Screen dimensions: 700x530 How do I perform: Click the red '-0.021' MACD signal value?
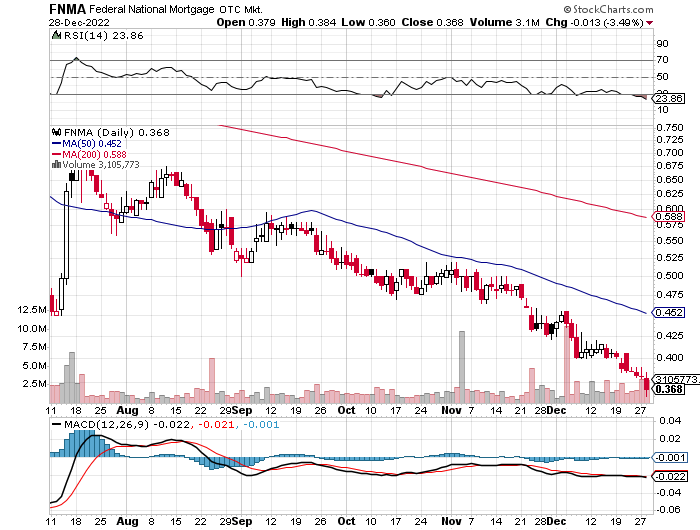click(x=216, y=424)
